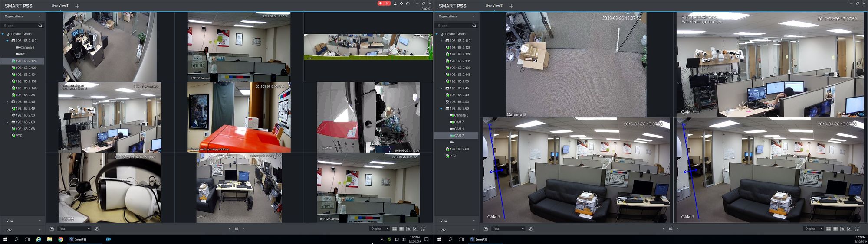
Task: Open Google Chrome from the taskbar
Action: tap(61, 239)
